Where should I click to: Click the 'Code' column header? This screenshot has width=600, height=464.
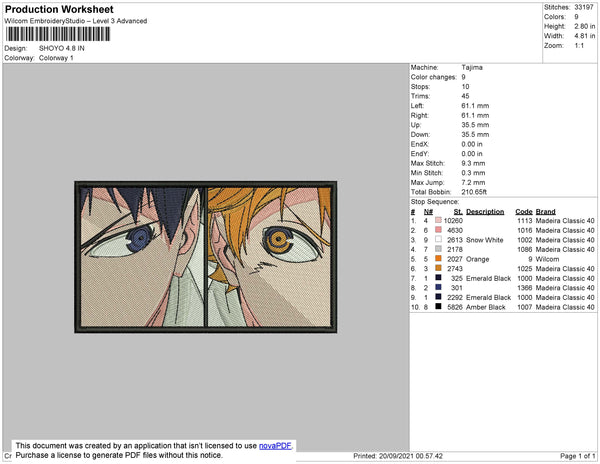pyautogui.click(x=524, y=212)
